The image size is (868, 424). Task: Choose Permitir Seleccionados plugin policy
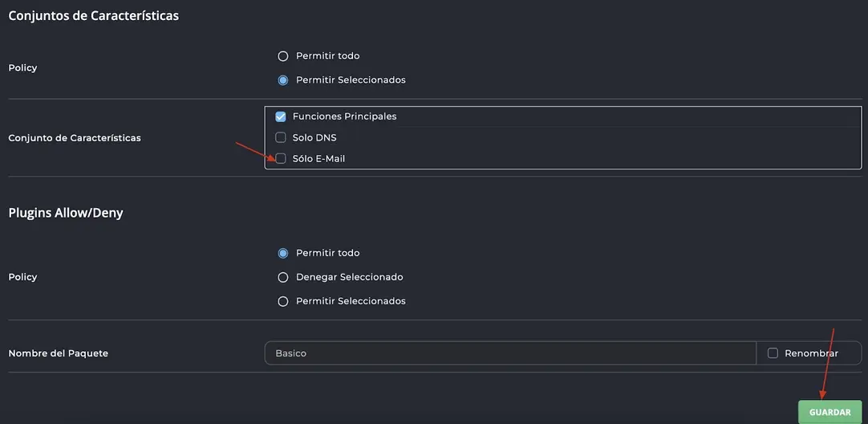pyautogui.click(x=283, y=301)
